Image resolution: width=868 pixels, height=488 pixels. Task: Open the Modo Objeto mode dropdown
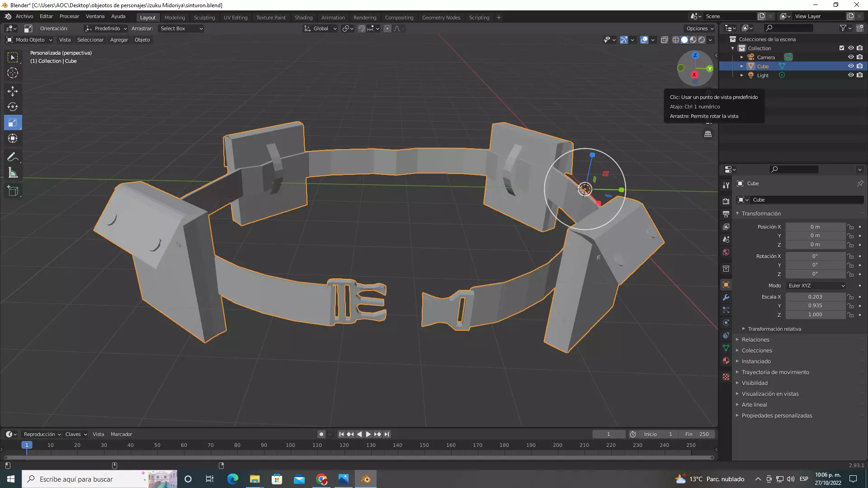pos(29,40)
